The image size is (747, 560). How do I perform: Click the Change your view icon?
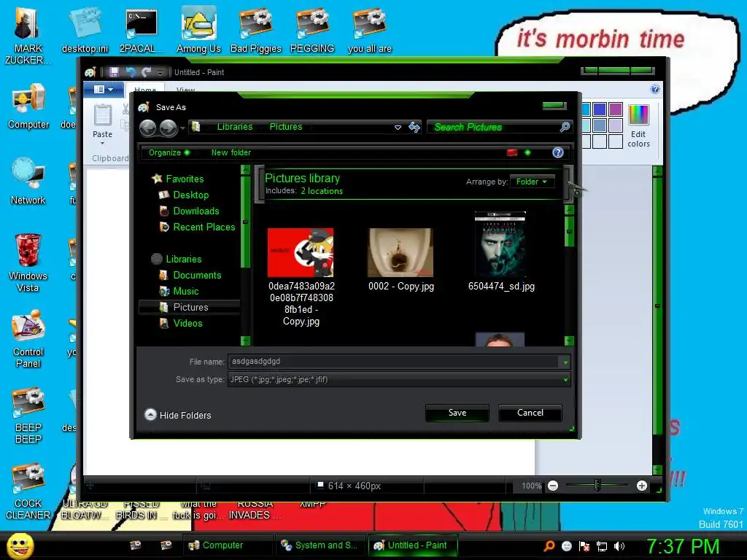tap(512, 152)
